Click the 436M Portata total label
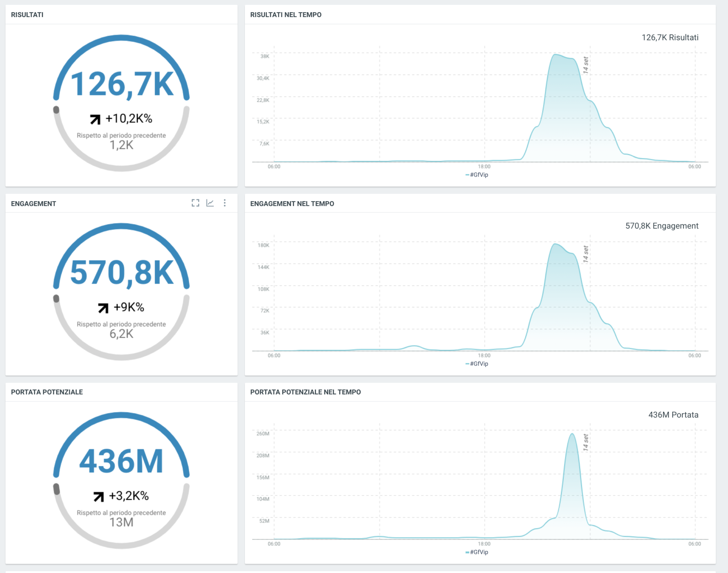Screen dimensions: 728x573 coord(673,415)
